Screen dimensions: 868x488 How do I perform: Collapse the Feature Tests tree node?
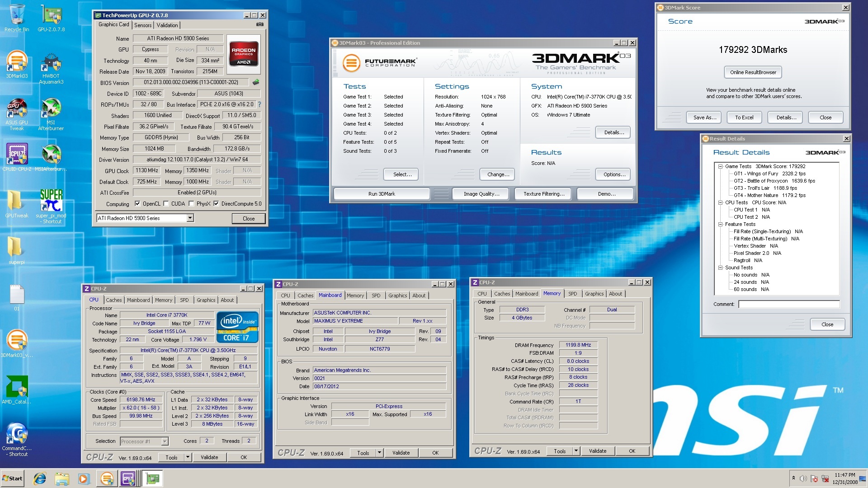click(x=720, y=224)
